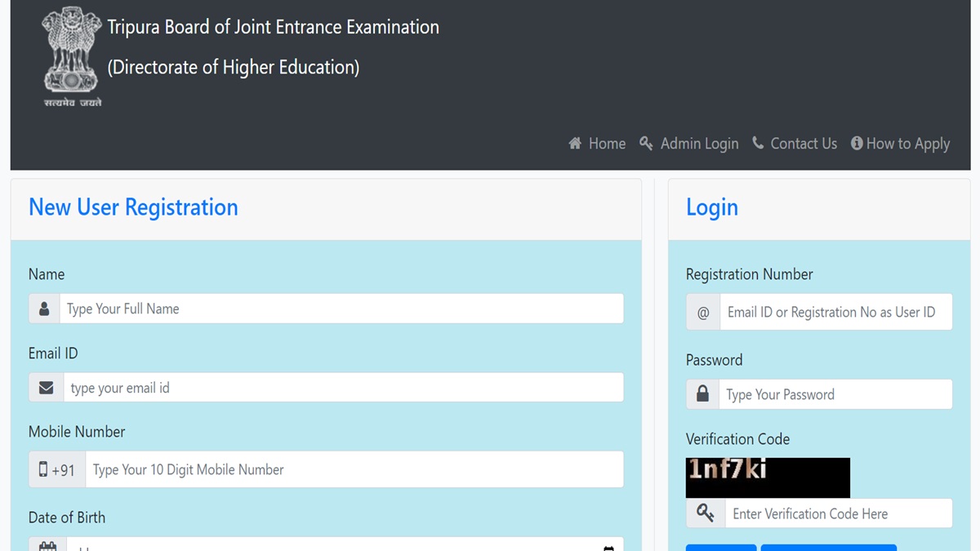The height and width of the screenshot is (551, 980).
Task: Click the New User Registration heading
Action: [x=133, y=207]
